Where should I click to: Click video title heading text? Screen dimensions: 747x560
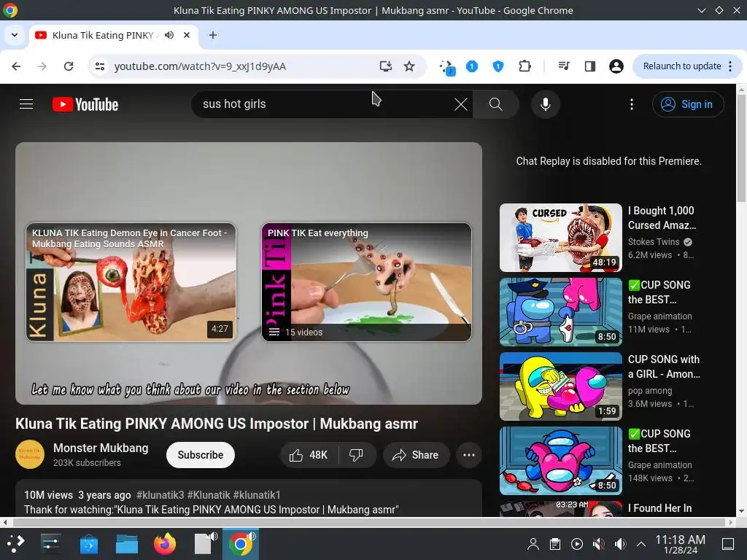[217, 424]
